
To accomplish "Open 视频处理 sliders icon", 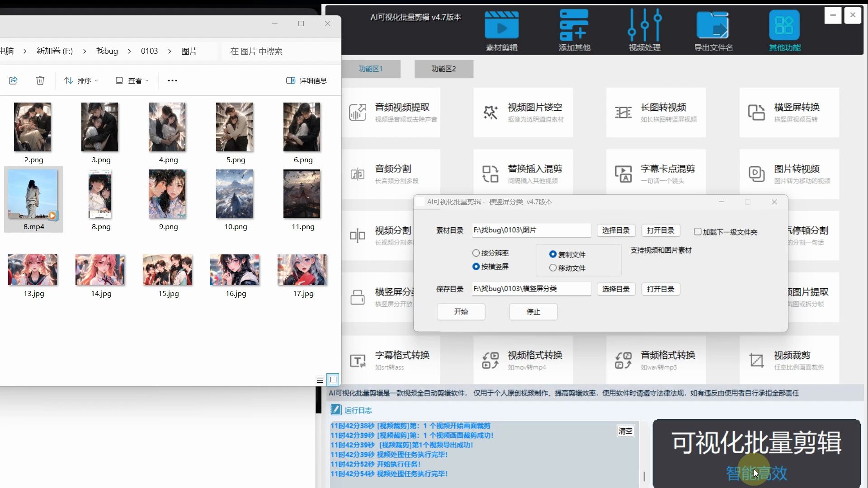I will [644, 26].
